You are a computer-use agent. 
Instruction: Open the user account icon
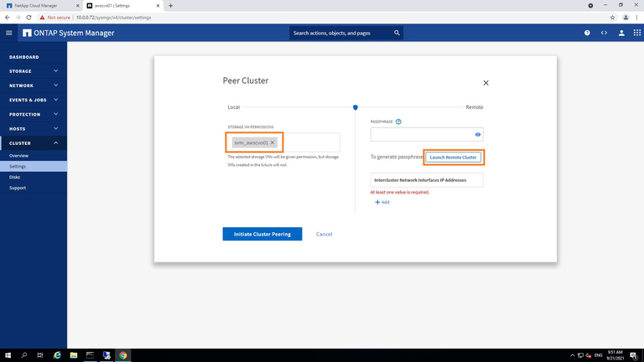621,33
